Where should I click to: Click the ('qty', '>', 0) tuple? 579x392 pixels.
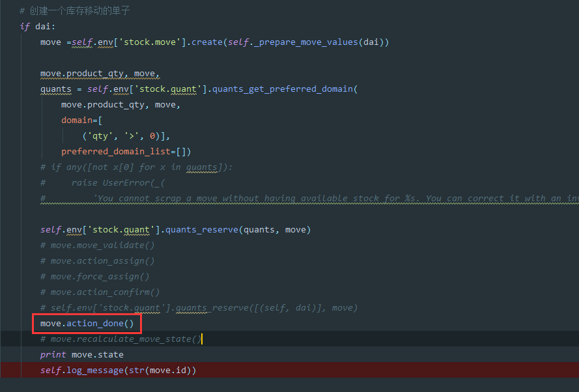click(120, 136)
